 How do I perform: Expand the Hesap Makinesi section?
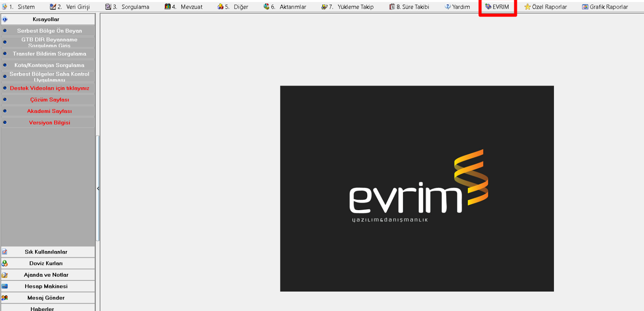pos(48,286)
